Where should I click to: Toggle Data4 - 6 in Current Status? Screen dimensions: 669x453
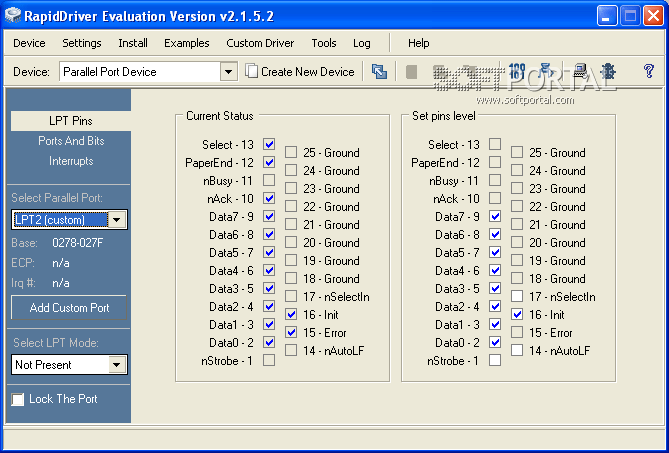tap(269, 270)
